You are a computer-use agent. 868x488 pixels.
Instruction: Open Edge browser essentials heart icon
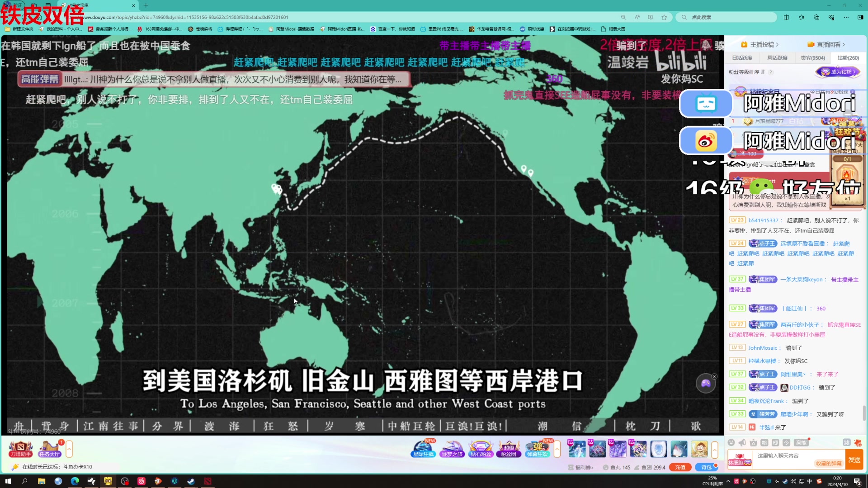point(831,17)
